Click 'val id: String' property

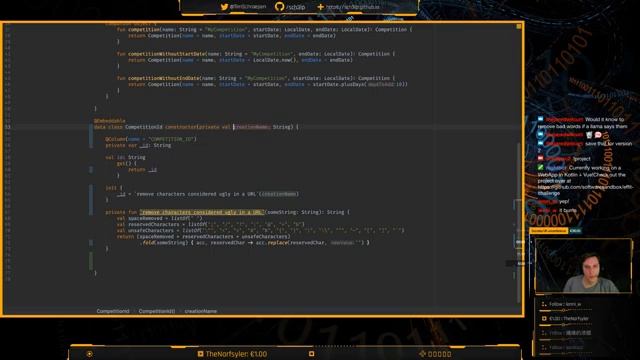tap(125, 157)
